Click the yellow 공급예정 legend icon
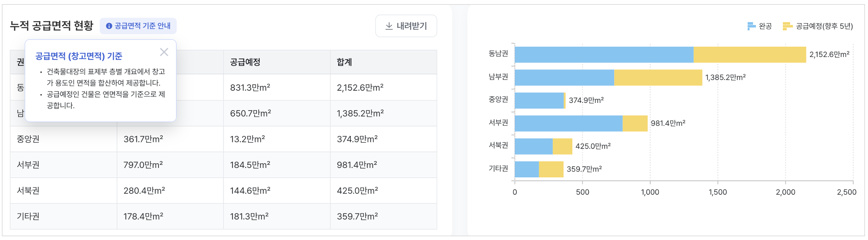This screenshot has width=868, height=240. tap(787, 26)
